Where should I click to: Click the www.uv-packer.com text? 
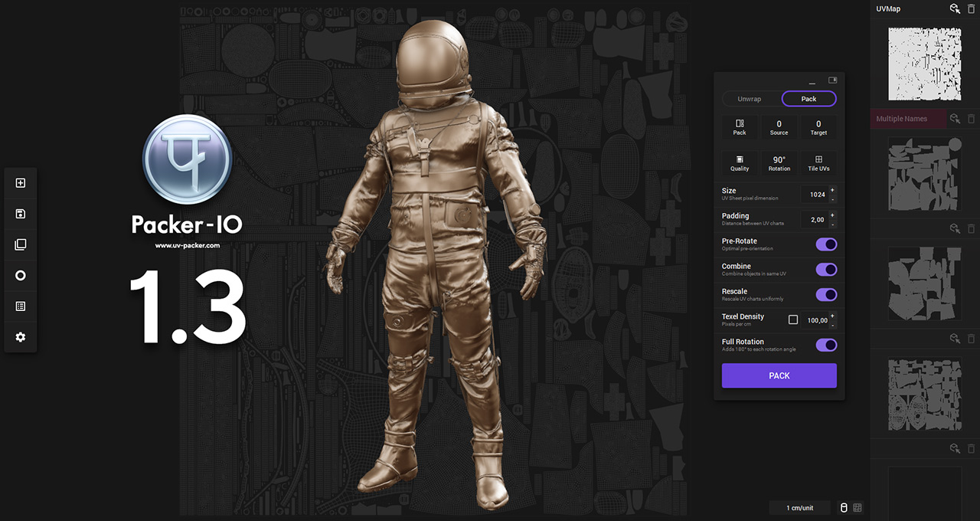pos(188,246)
